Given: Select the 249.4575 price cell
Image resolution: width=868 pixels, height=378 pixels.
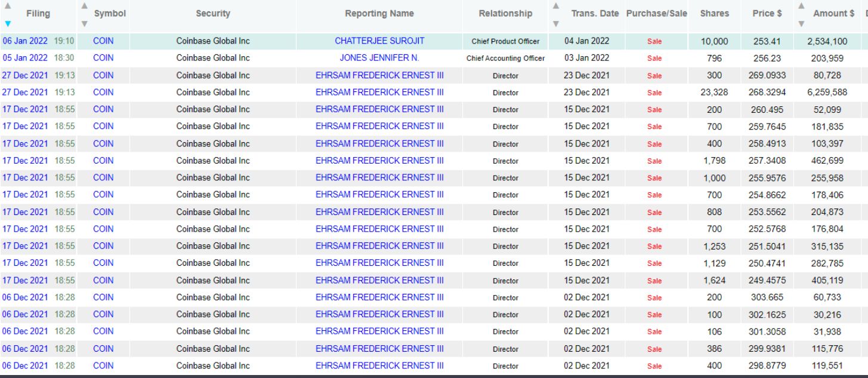Looking at the screenshot, I should [x=767, y=280].
